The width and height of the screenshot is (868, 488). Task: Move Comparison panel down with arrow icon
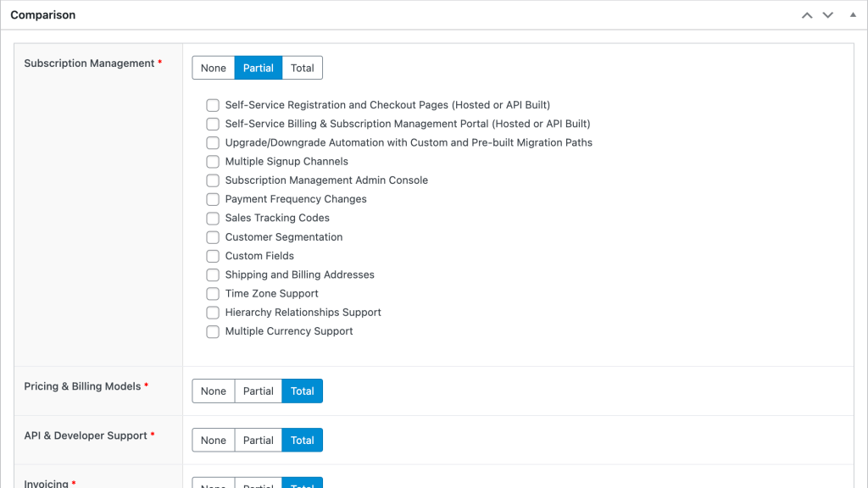pos(828,15)
